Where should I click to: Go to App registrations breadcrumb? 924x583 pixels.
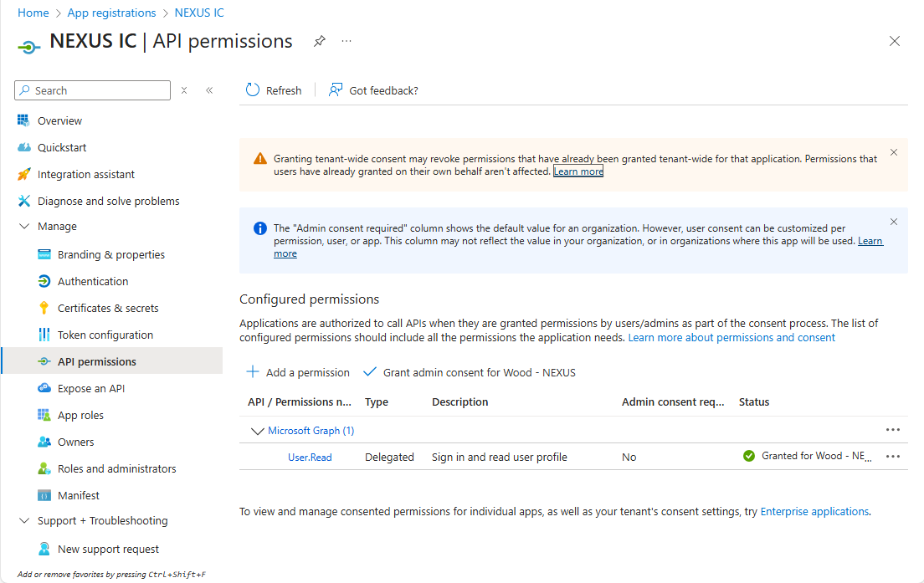coord(112,13)
